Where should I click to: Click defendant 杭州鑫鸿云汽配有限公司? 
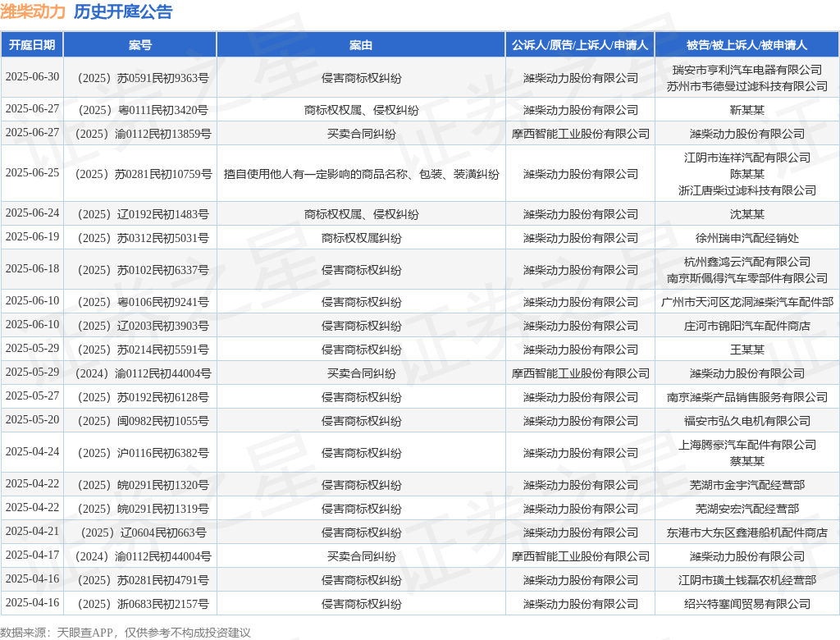click(746, 262)
